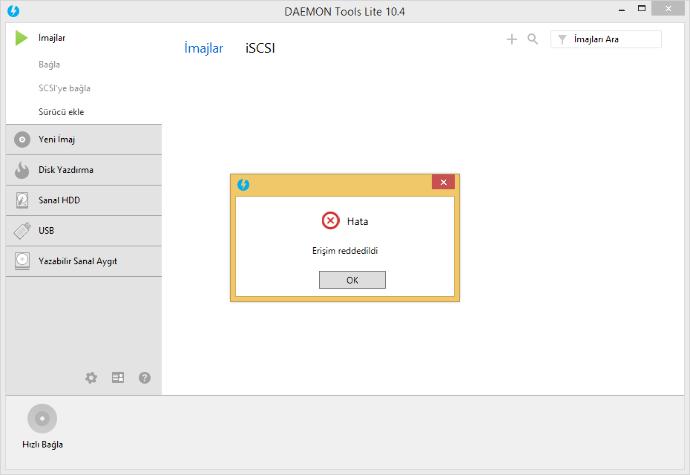Choose Sürücü ekle in sidebar
This screenshot has width=690, height=475.
61,112
